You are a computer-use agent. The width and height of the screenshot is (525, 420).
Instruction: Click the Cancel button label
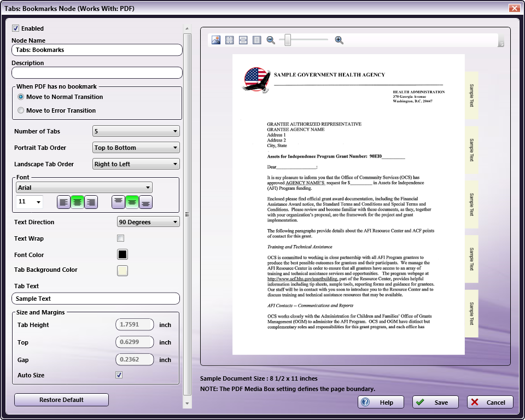click(x=495, y=402)
